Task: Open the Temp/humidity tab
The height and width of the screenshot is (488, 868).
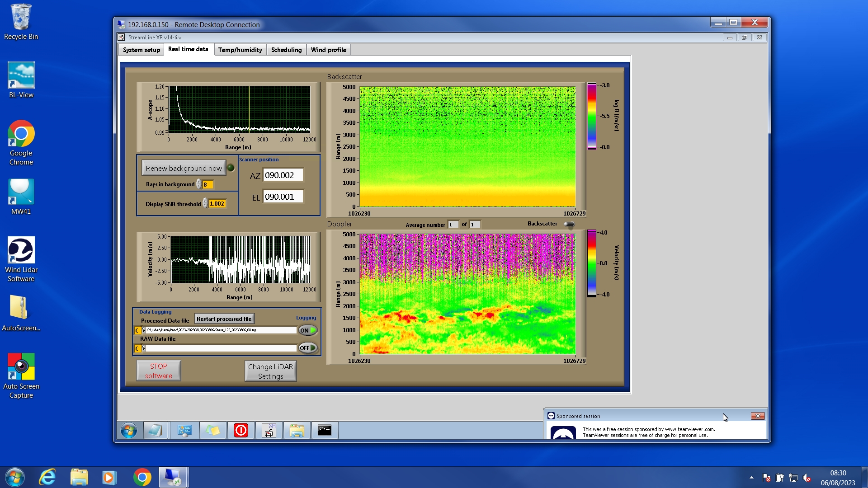Action: tap(240, 50)
